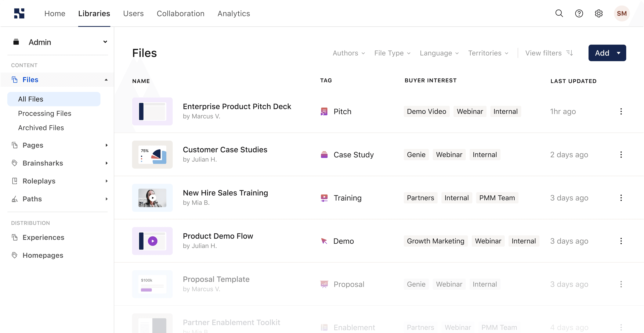Open New Hire Sales Training video thumbnail
This screenshot has width=644, height=333.
coord(152,198)
